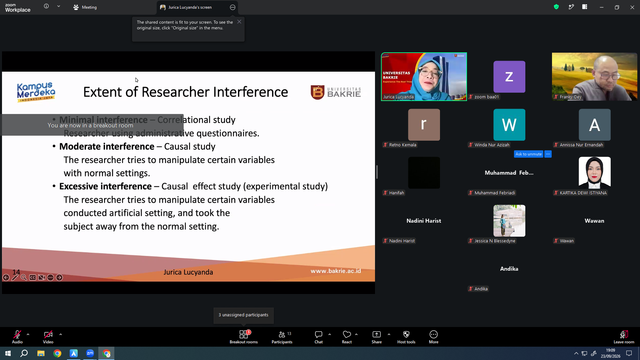The height and width of the screenshot is (360, 640).
Task: Open view options on the shared screen tab
Action: coord(232,7)
